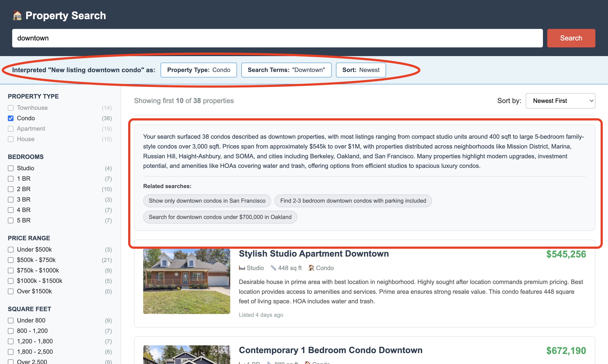The width and height of the screenshot is (608, 364).
Task: Click the Property Type: Condo filter chip
Action: (198, 70)
